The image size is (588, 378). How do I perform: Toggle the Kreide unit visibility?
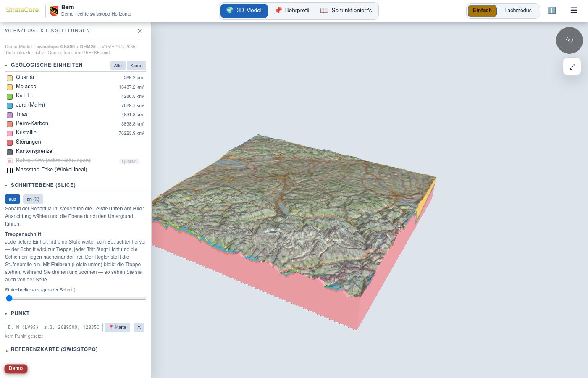(10, 96)
